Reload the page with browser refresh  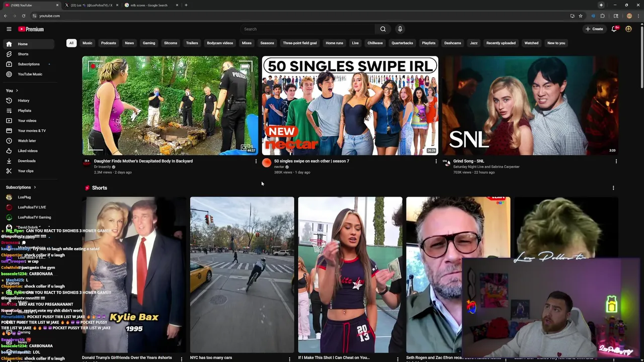(x=23, y=16)
